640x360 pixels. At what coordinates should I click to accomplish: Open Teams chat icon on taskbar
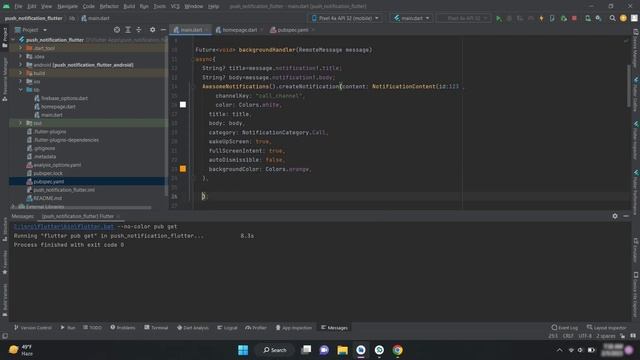[x=324, y=350]
